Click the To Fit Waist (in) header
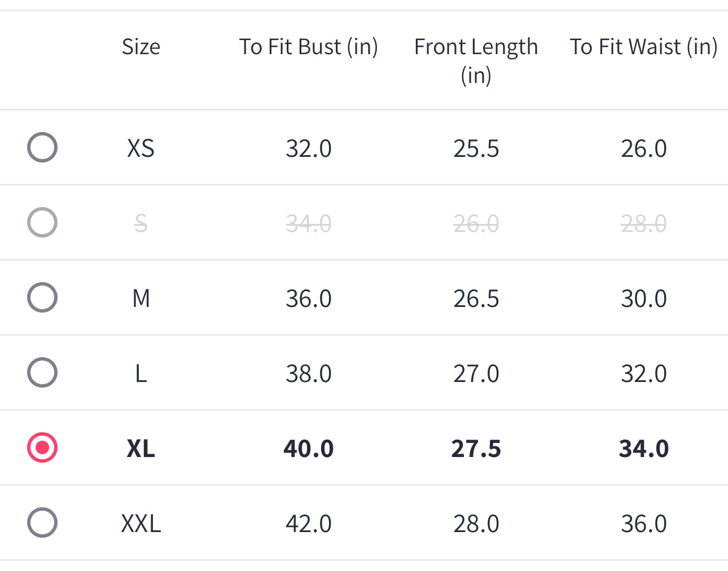 point(643,47)
